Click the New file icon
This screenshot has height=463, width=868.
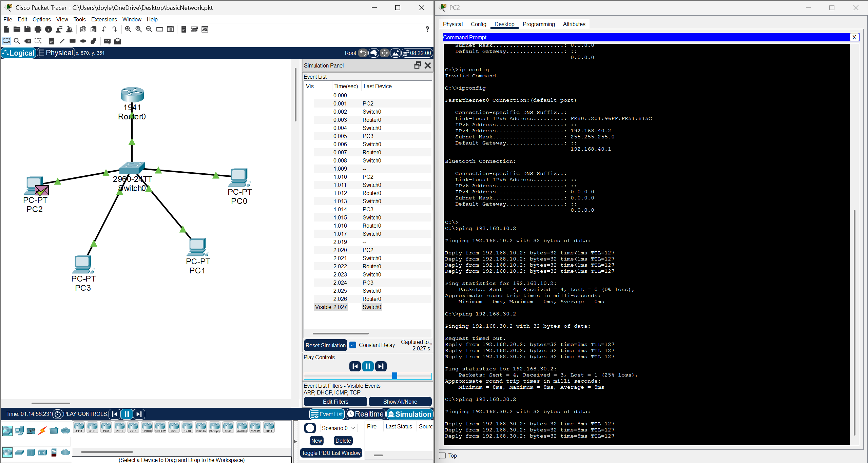click(6, 29)
